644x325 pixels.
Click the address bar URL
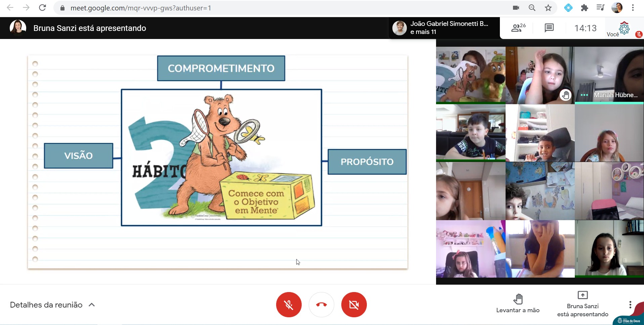[140, 8]
